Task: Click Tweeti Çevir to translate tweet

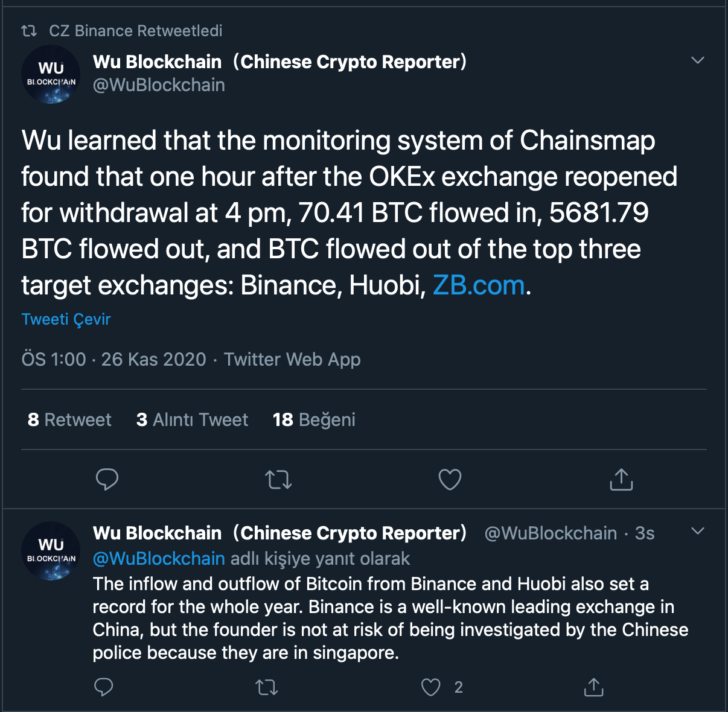Action: tap(66, 319)
